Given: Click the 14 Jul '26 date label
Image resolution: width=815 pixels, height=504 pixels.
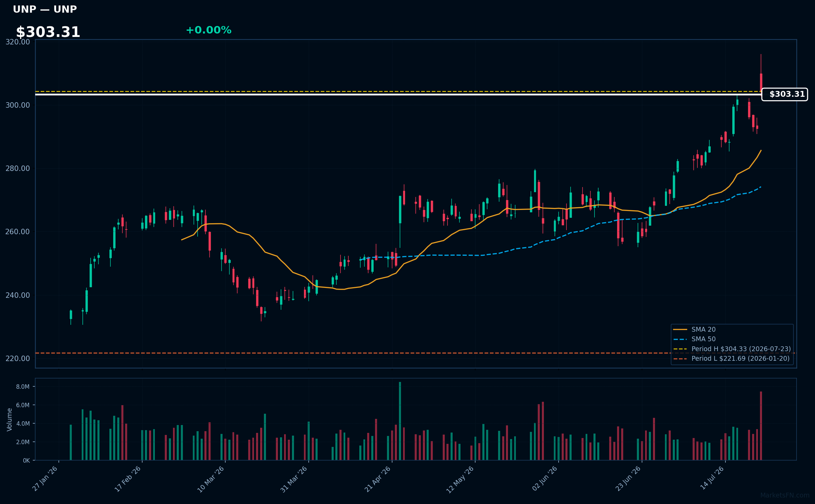Looking at the screenshot, I should pos(712,479).
